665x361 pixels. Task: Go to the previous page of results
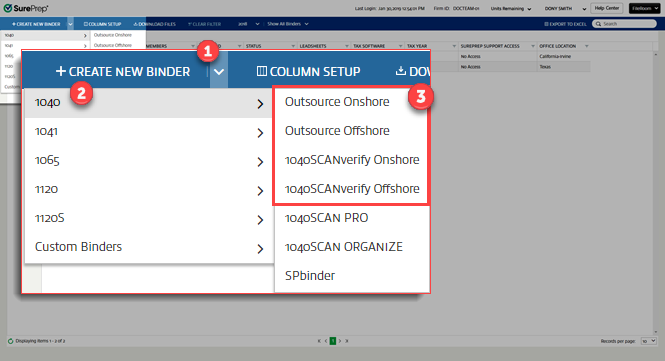[x=326, y=341]
